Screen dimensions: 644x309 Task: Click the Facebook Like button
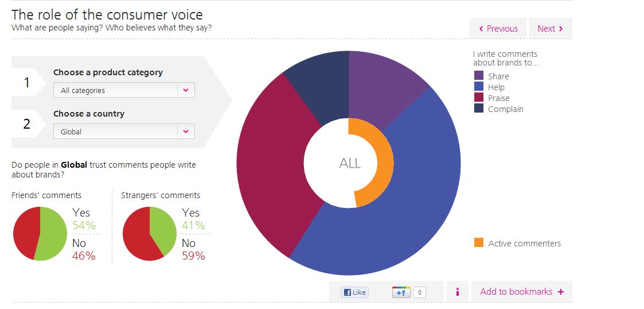355,292
